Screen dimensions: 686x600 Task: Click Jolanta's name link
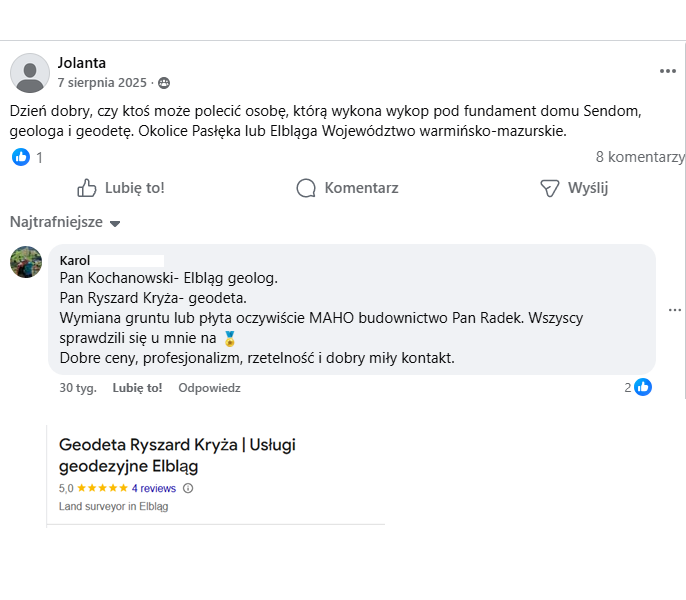pos(81,63)
